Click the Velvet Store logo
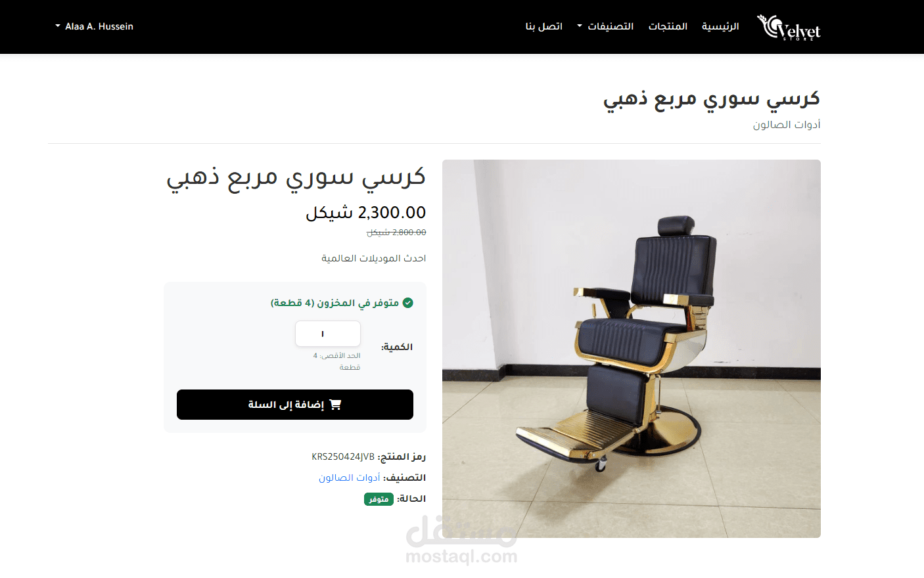 pyautogui.click(x=789, y=27)
